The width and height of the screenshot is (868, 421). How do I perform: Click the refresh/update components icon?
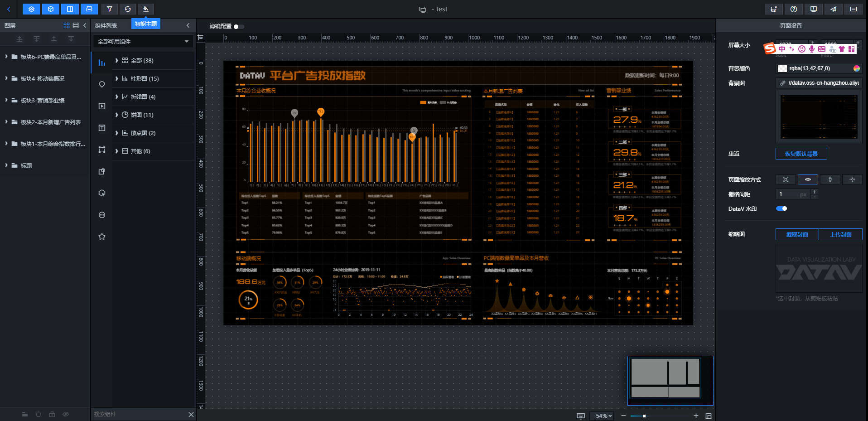tap(128, 9)
